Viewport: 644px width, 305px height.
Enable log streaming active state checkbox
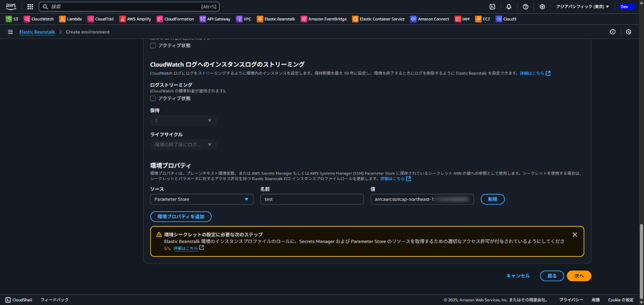point(153,98)
